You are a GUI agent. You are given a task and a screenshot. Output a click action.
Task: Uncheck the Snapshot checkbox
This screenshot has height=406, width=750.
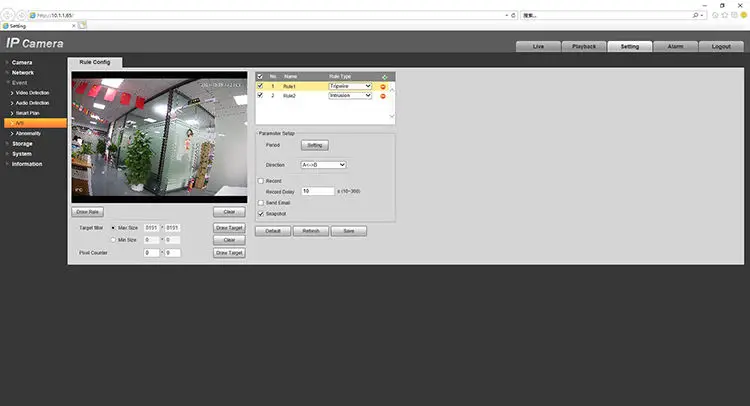click(261, 213)
